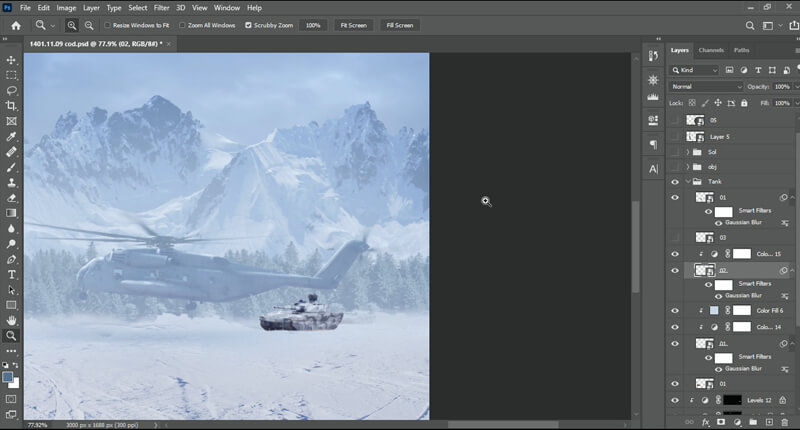The height and width of the screenshot is (430, 800).
Task: Enable Zoom All Windows checkbox
Action: 182,26
